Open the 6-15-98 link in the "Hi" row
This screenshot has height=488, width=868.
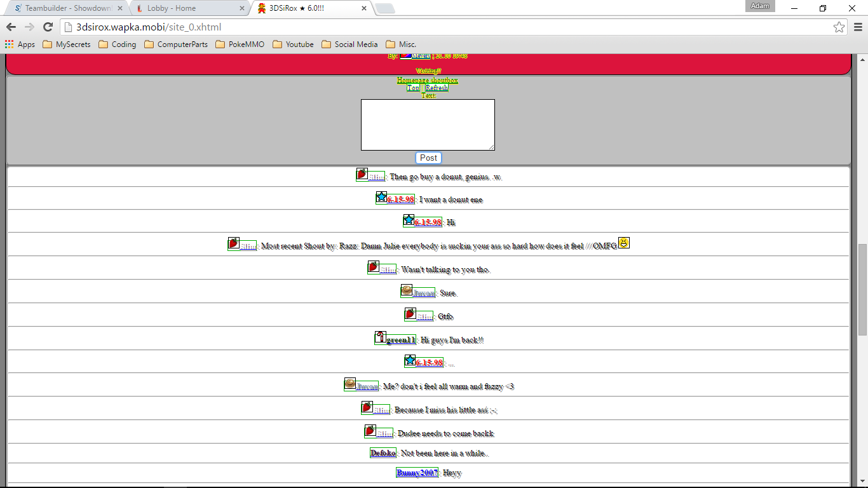pos(428,222)
